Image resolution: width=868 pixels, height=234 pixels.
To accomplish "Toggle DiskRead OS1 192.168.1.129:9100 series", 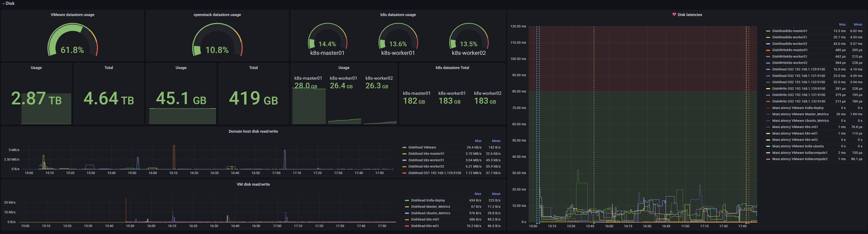I will click(x=435, y=173).
